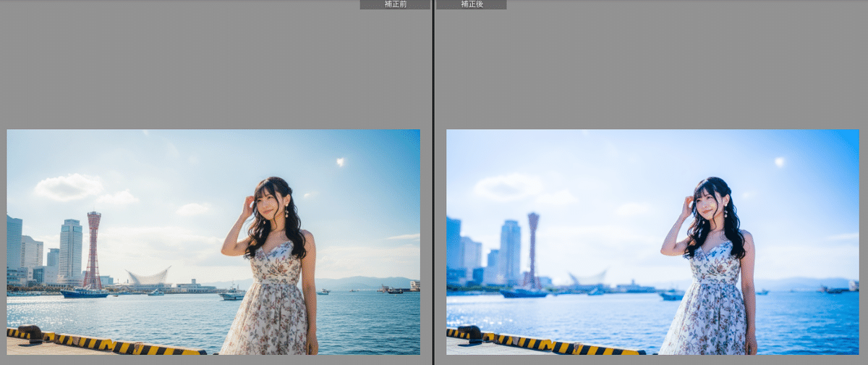Click the tall skyscraper in the after photo
The height and width of the screenshot is (365, 868).
click(x=510, y=250)
